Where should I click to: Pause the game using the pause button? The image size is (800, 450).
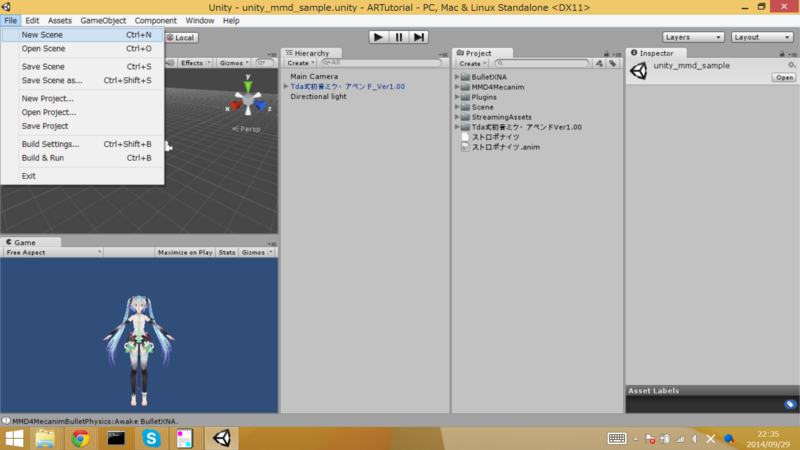point(398,37)
